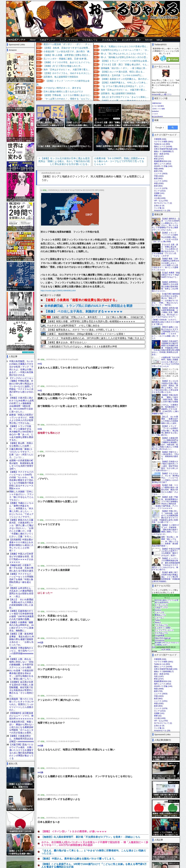The image size is (186, 868).
Task: Open the talk.jp nav menu item
Action: click(x=159, y=40)
